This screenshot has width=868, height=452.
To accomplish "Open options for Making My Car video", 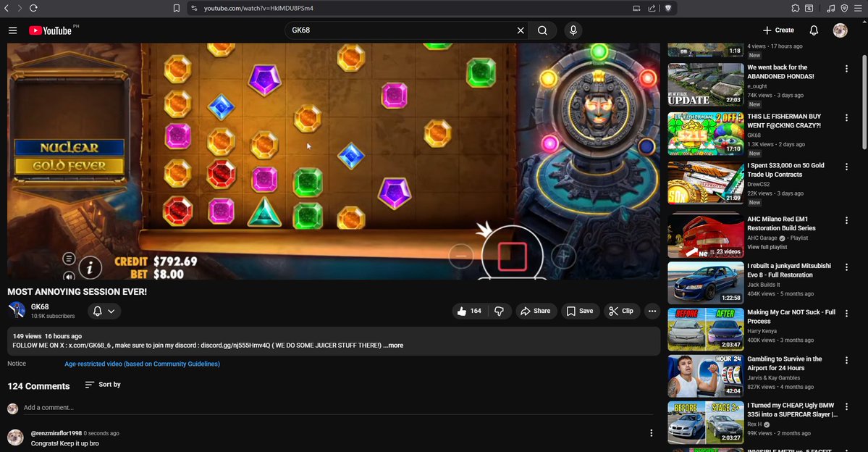I will click(846, 314).
